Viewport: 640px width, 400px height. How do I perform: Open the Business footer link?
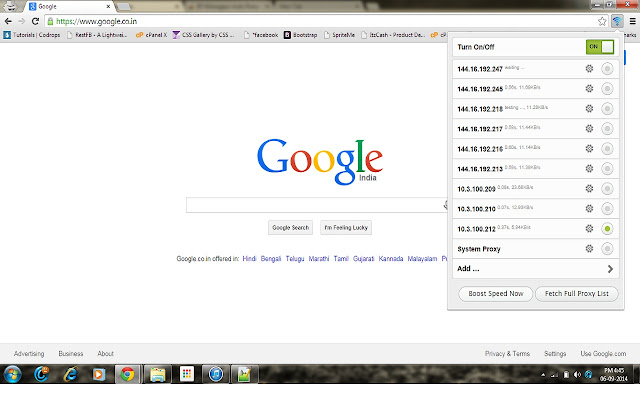[x=71, y=353]
